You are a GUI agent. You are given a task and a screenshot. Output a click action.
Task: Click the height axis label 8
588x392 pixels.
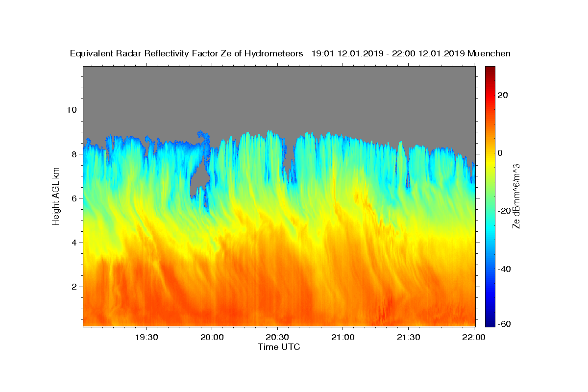(x=75, y=154)
